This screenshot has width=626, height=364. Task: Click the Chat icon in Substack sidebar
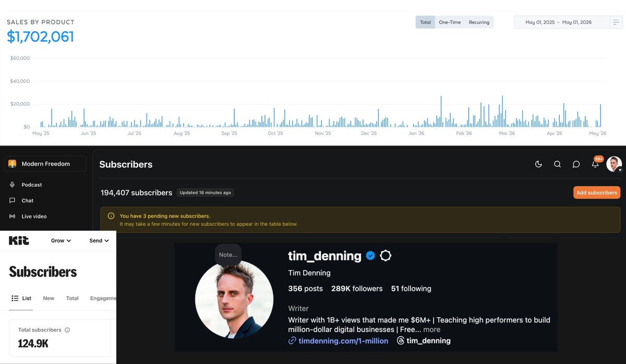(x=12, y=200)
